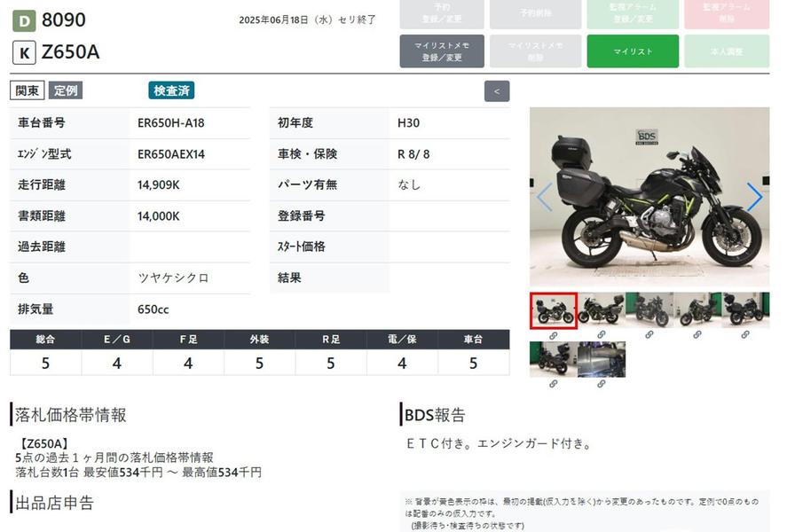The image size is (787, 532).
Task: Click the 検査済 status badge
Action: point(171,90)
